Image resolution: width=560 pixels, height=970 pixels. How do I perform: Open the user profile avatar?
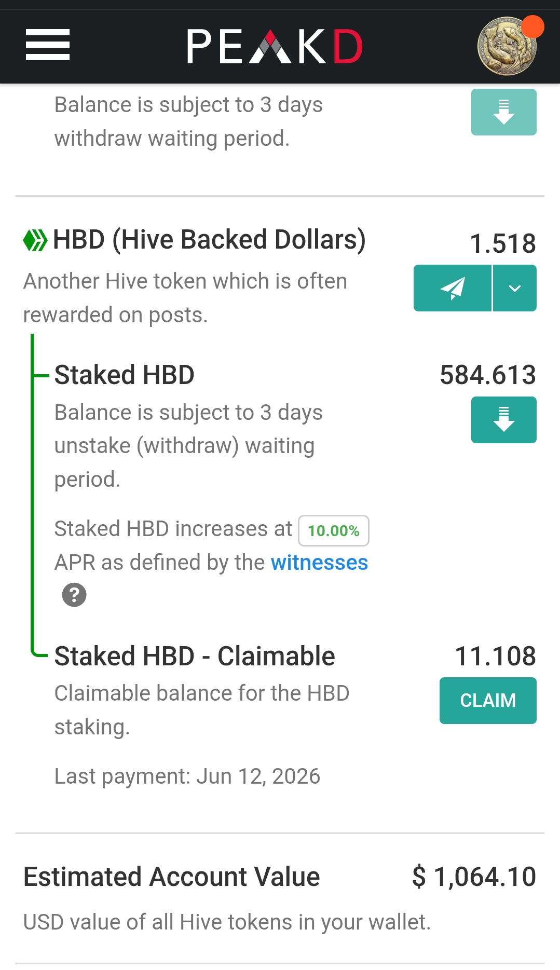[x=507, y=46]
